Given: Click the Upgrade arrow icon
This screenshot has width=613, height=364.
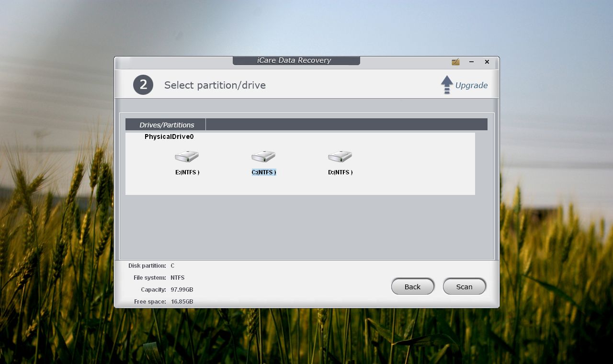Looking at the screenshot, I should point(447,85).
